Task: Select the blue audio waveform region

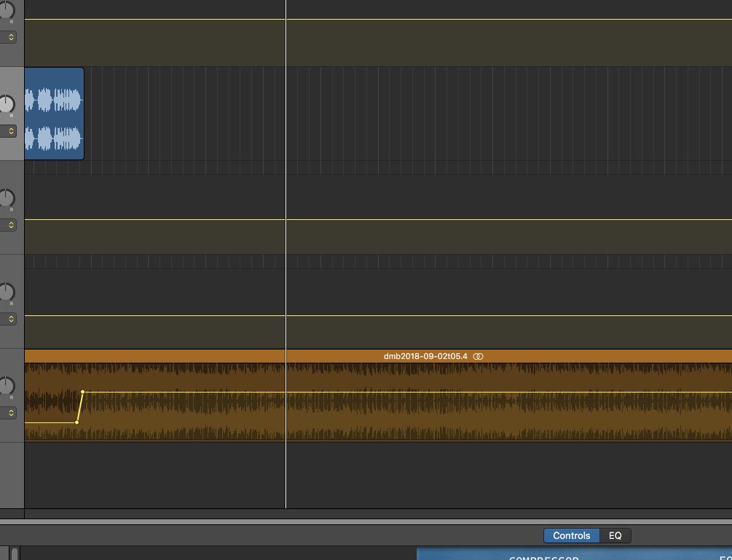Action: coord(54,114)
